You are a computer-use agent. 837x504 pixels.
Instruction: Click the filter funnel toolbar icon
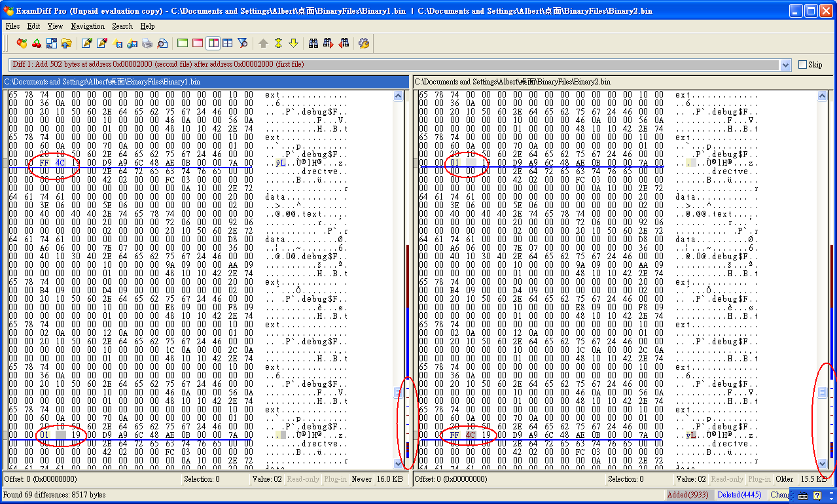(x=243, y=43)
